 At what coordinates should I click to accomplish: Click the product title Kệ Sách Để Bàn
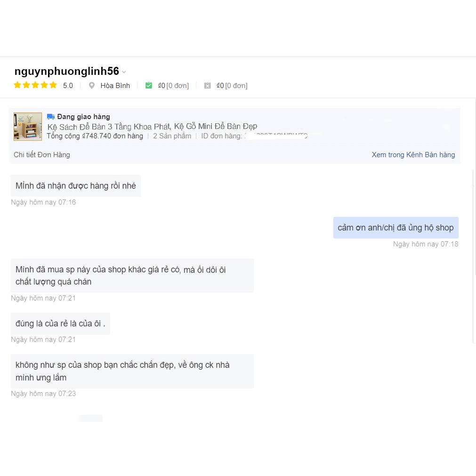pyautogui.click(x=152, y=127)
